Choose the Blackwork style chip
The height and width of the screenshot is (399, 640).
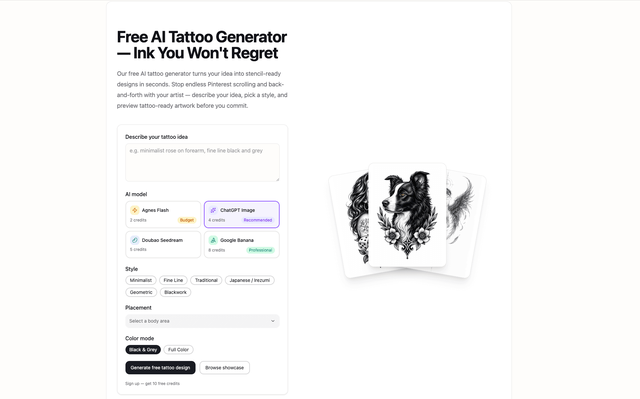[x=176, y=292]
